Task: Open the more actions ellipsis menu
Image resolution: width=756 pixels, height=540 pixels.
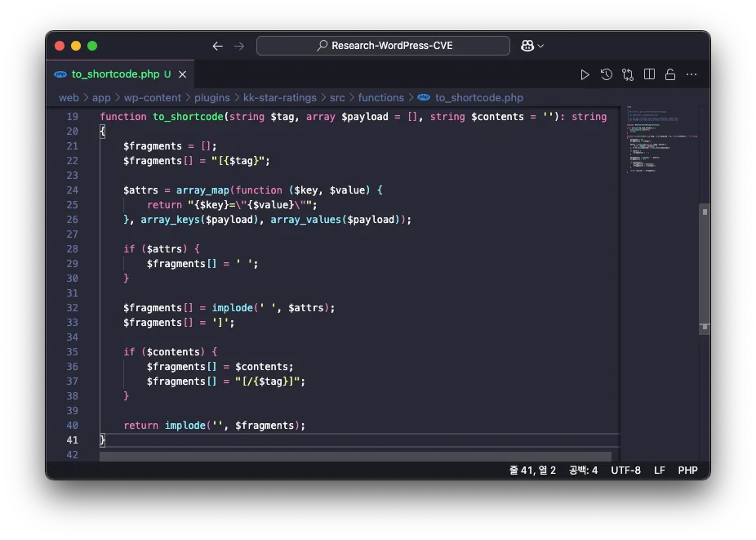Action: coord(692,74)
